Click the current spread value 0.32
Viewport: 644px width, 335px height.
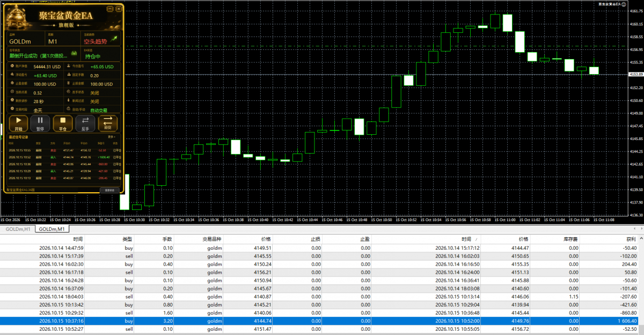pos(38,93)
